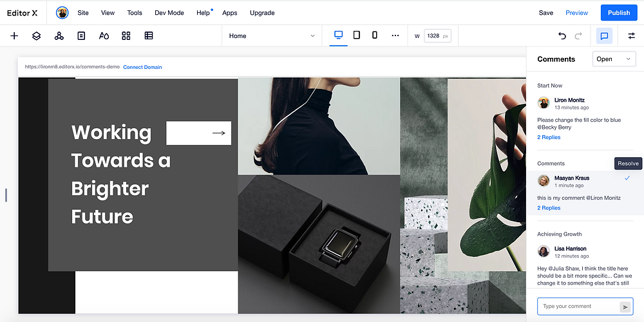This screenshot has width=644, height=322.
Task: Open the Site menu
Action: [83, 13]
